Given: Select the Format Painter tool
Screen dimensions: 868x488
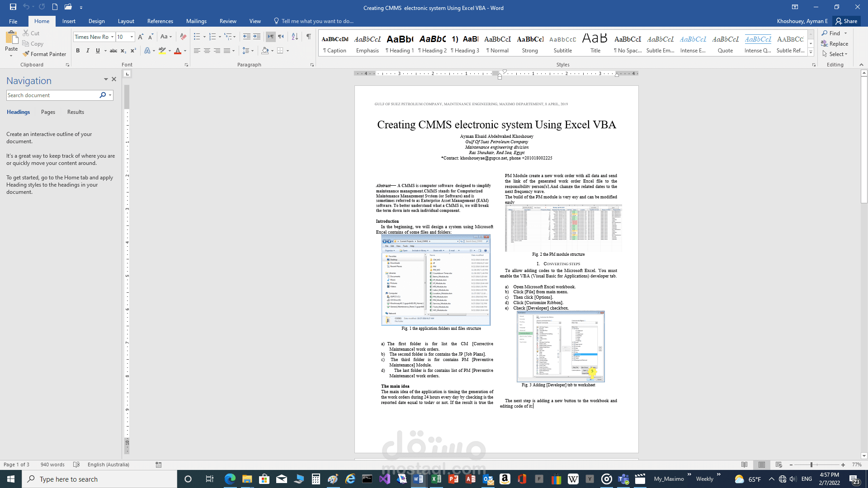Looking at the screenshot, I should [x=44, y=54].
